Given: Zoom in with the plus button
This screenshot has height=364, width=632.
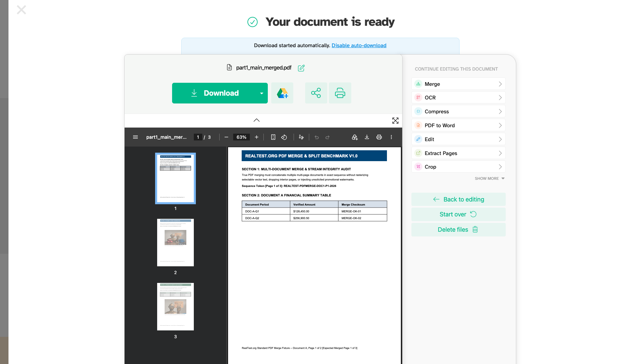Looking at the screenshot, I should [x=257, y=137].
